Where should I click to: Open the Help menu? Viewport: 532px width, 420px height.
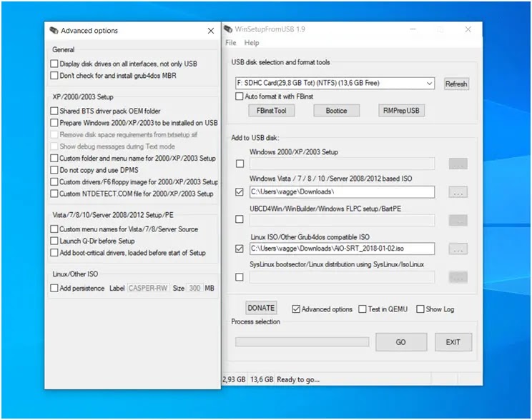[x=252, y=43]
